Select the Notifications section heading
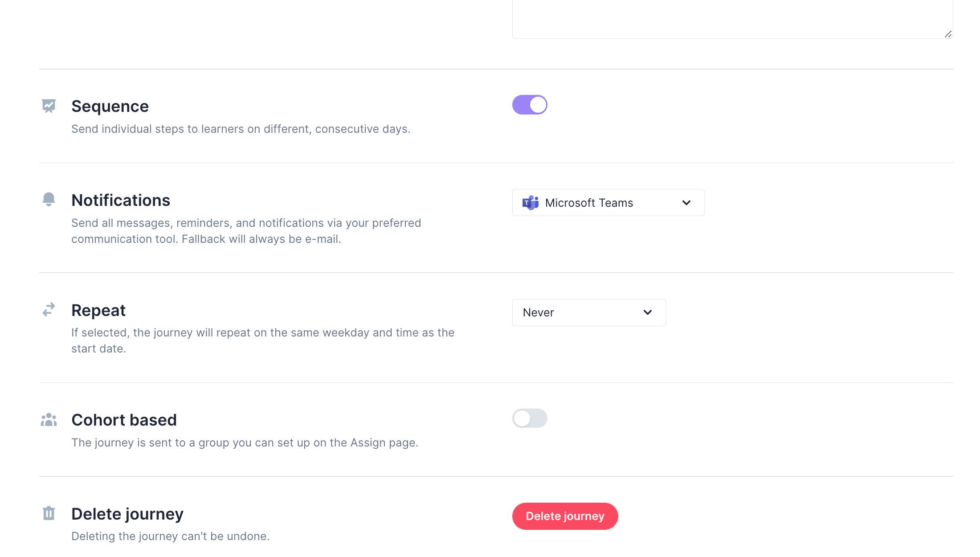This screenshot has height=557, width=980. click(121, 200)
